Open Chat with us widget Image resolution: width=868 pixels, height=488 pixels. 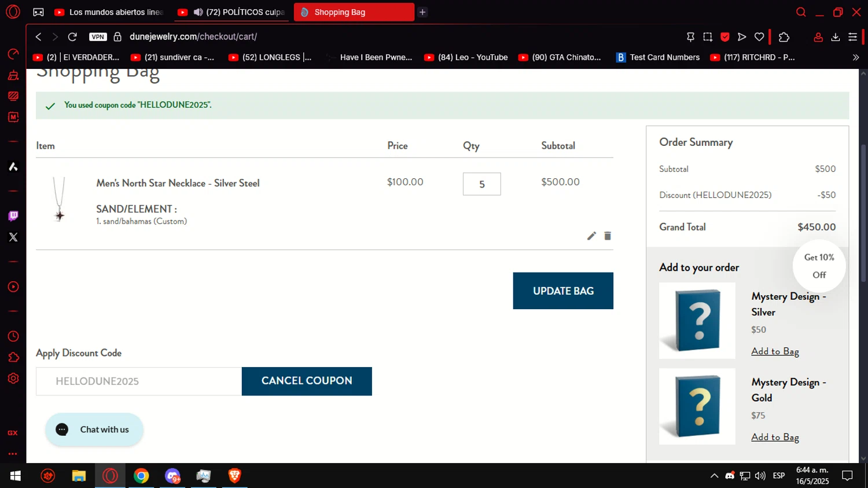pos(94,430)
